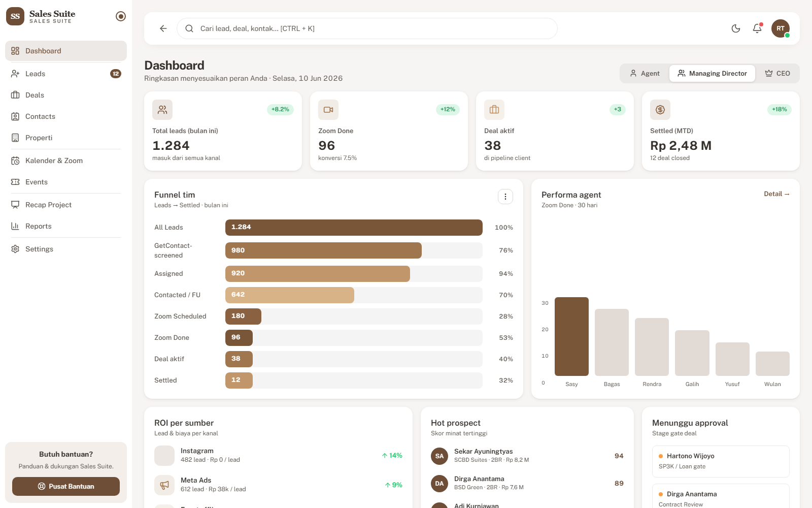Click the search magnifier icon
This screenshot has width=812, height=508.
pos(189,28)
